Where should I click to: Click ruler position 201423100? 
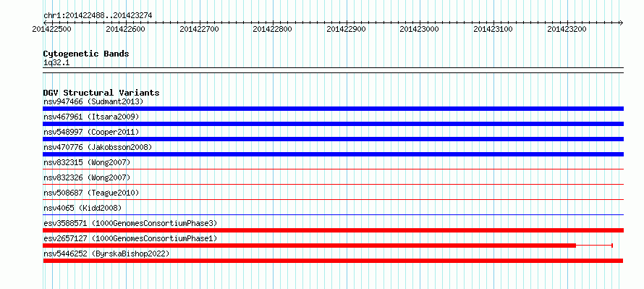(x=493, y=29)
